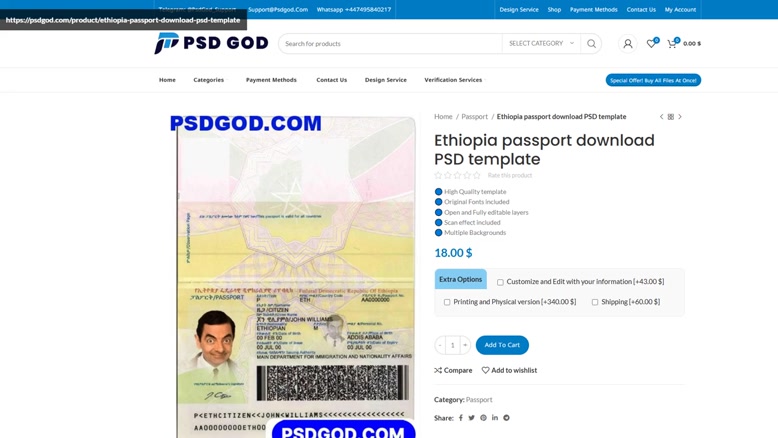Open the wishlist heart icon in header

[651, 44]
